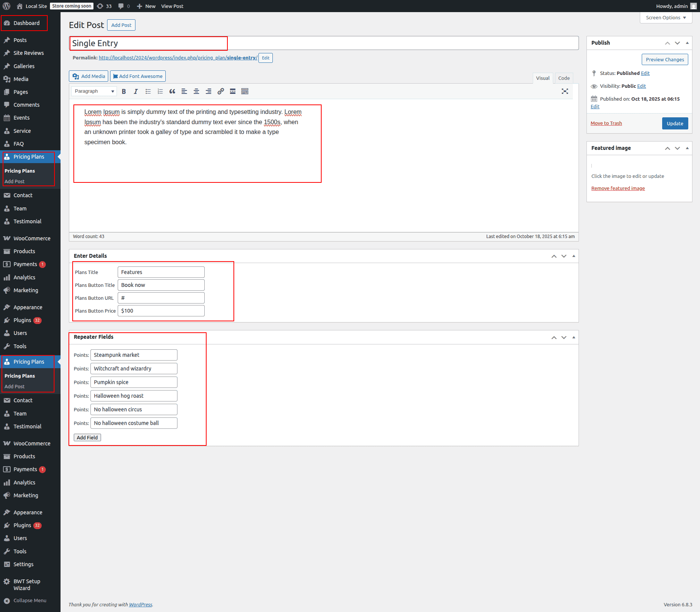The width and height of the screenshot is (700, 612).
Task: Insert a blockquote in the editor
Action: [x=172, y=91]
